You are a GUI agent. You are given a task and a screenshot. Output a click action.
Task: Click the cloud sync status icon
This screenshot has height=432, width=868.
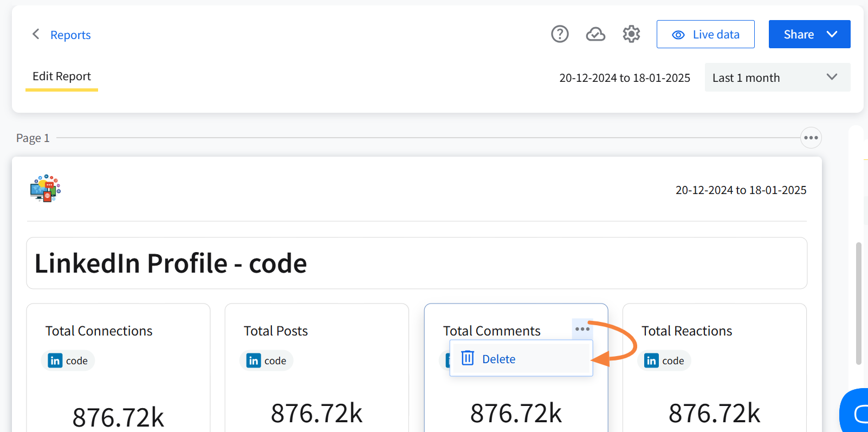[x=595, y=34]
